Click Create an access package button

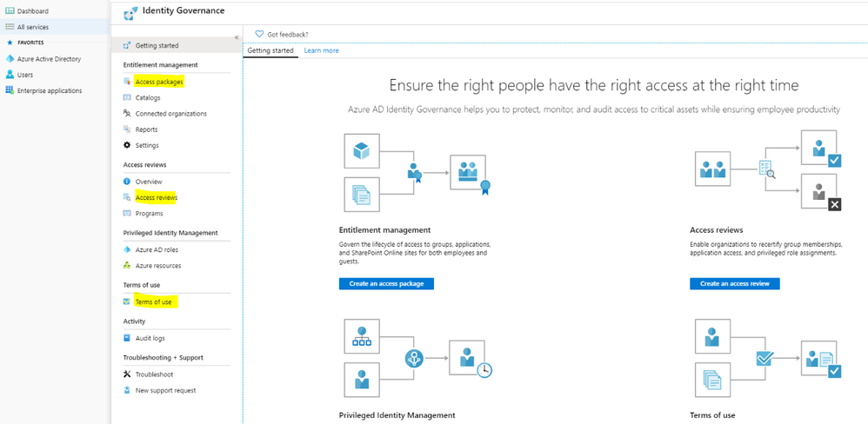pyautogui.click(x=386, y=283)
